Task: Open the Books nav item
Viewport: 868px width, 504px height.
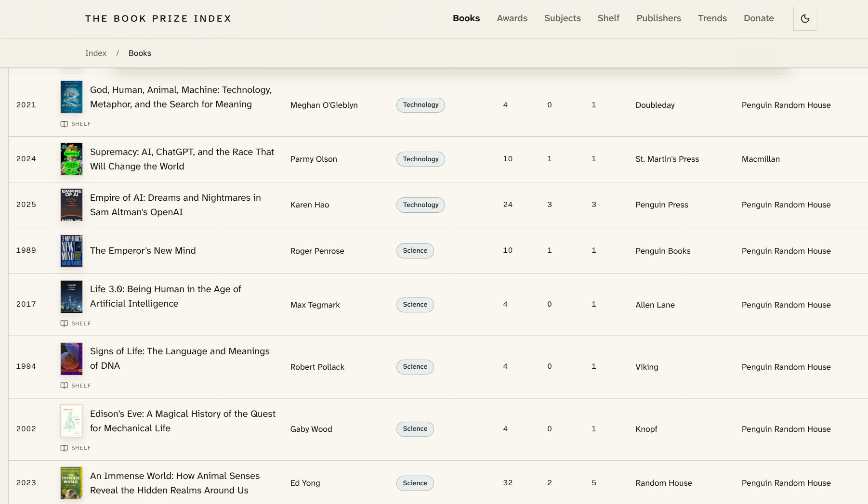Action: [466, 18]
